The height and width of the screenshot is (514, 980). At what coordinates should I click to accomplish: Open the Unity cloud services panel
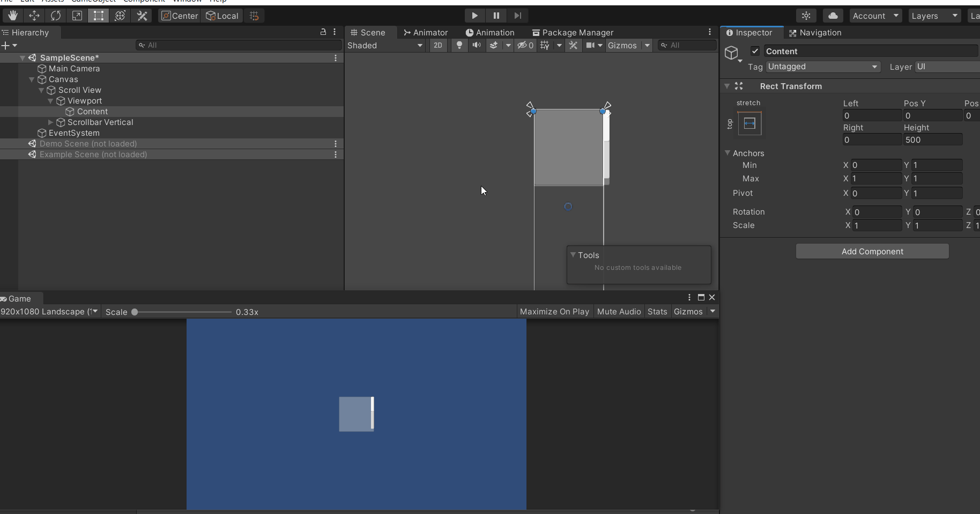coord(832,16)
